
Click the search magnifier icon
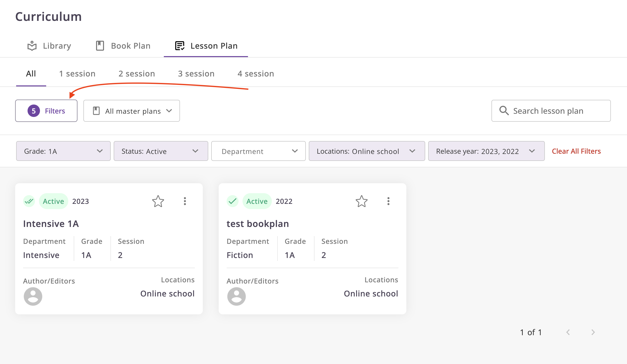tap(504, 111)
